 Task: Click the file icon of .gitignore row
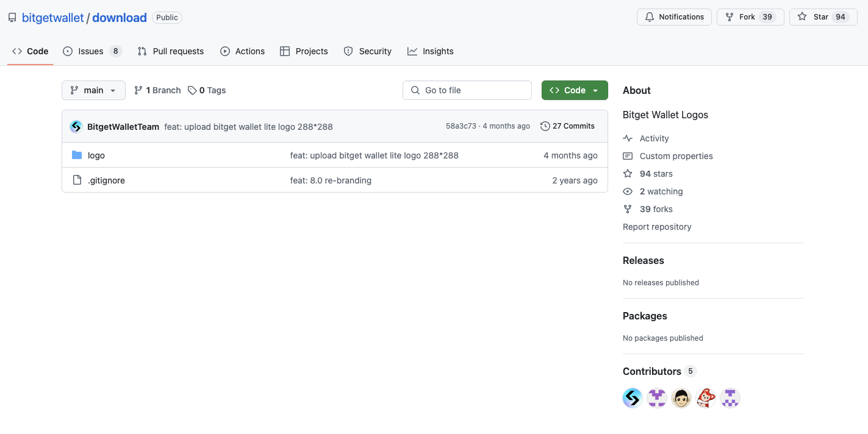click(x=77, y=180)
